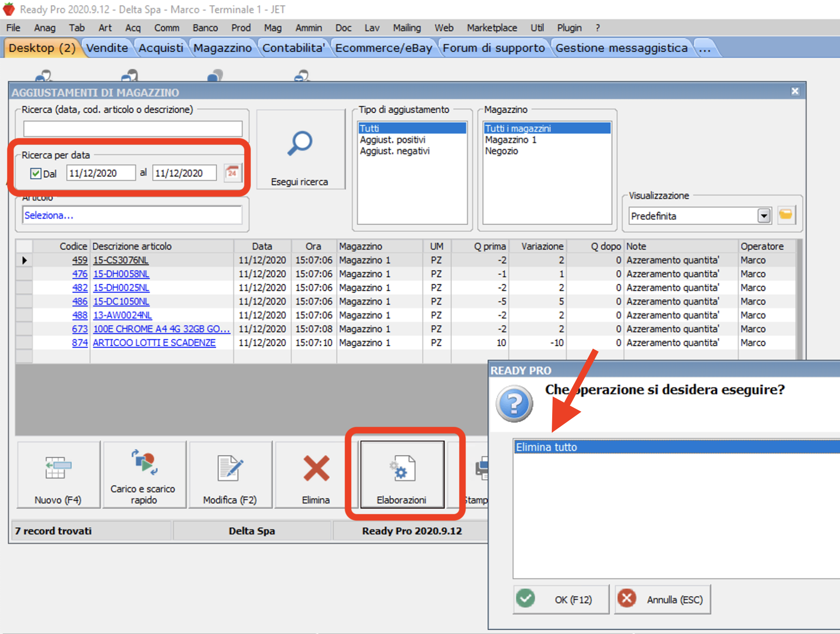Expand the Visualizzazione Predefinita dropdown
840x634 pixels.
764,216
